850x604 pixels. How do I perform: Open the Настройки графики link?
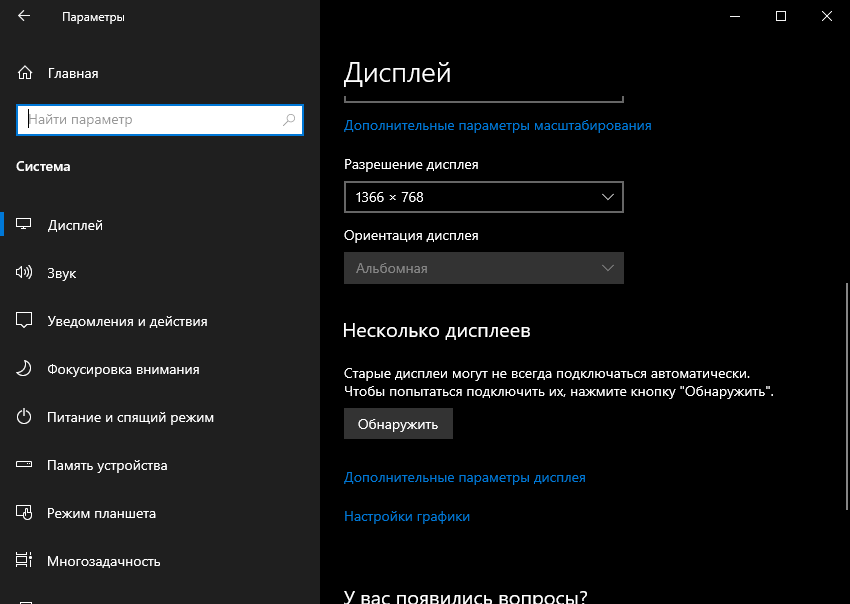point(407,516)
